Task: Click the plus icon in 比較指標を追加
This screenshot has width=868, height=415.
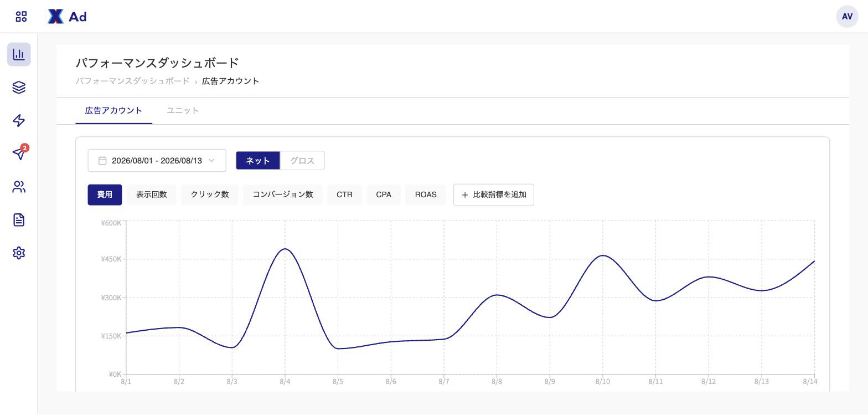Action: click(465, 195)
